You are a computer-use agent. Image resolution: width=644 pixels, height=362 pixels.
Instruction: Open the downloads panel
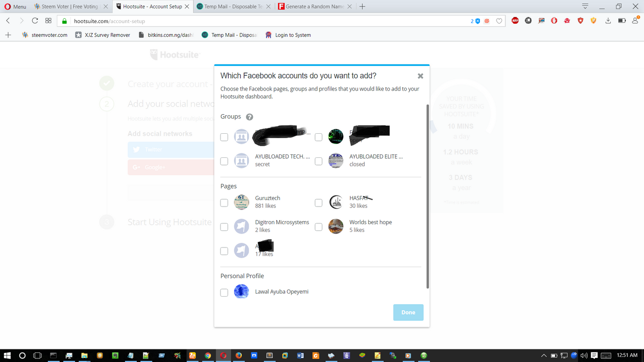[x=608, y=21]
